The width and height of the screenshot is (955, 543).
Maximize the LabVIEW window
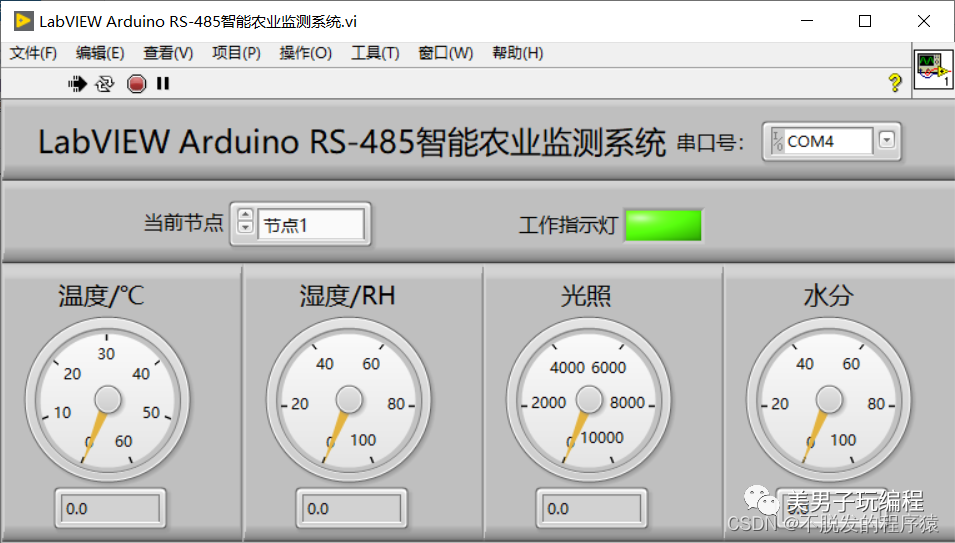865,21
